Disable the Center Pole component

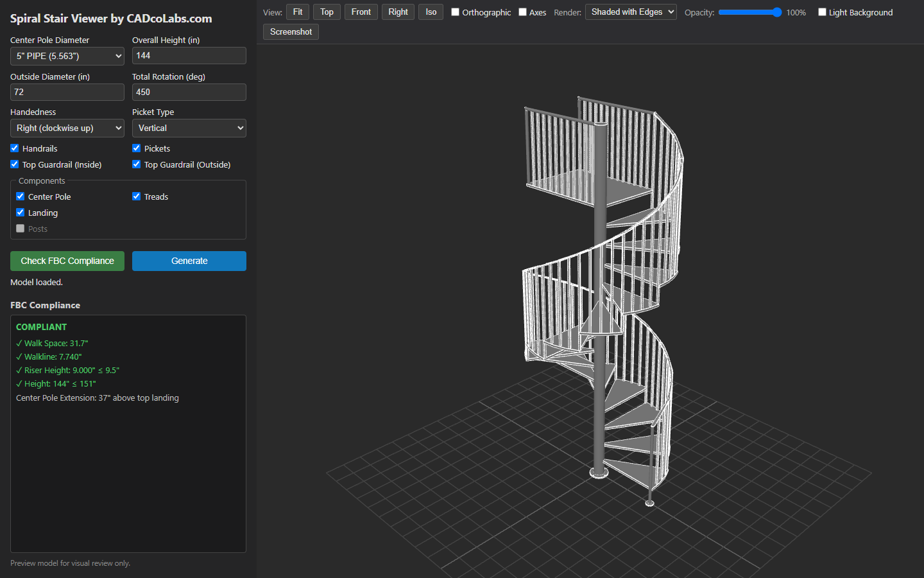tap(21, 197)
